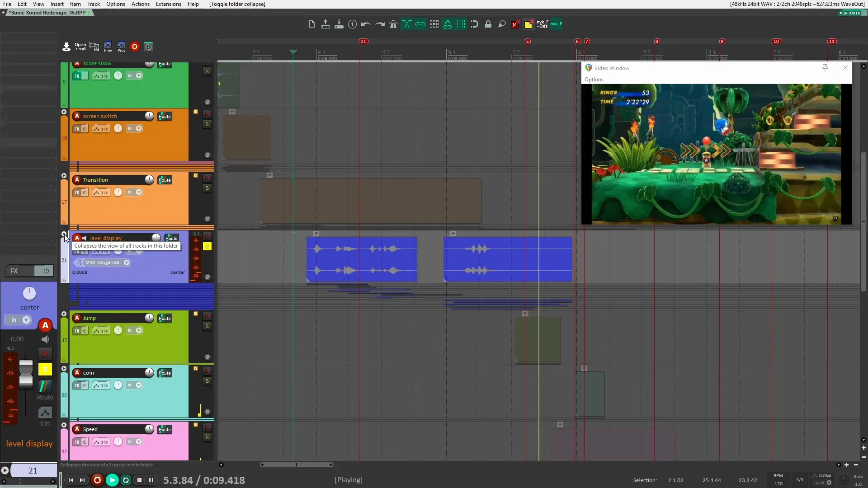Click the green nvk_F toolbar button
The width and height of the screenshot is (868, 488).
[x=556, y=24]
